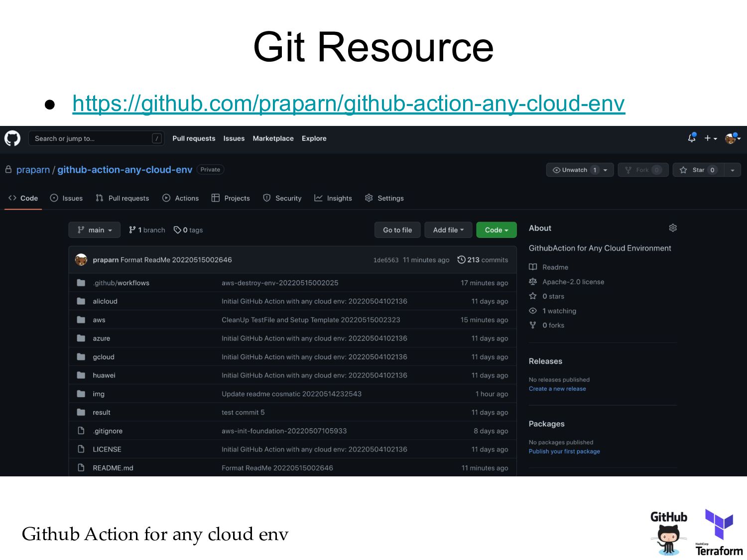Click the Terraform logo on the slide footer
Viewport: 747px width, 560px height.
coord(719,532)
